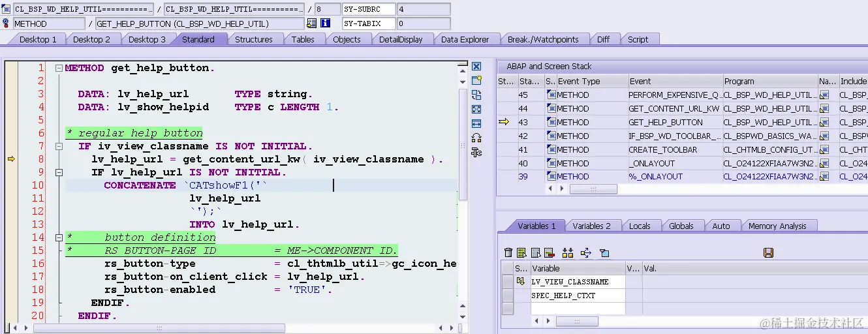Screen dimensions: 868x334
Task: Click the delete trash icon in Variables toolbar
Action: click(x=508, y=252)
